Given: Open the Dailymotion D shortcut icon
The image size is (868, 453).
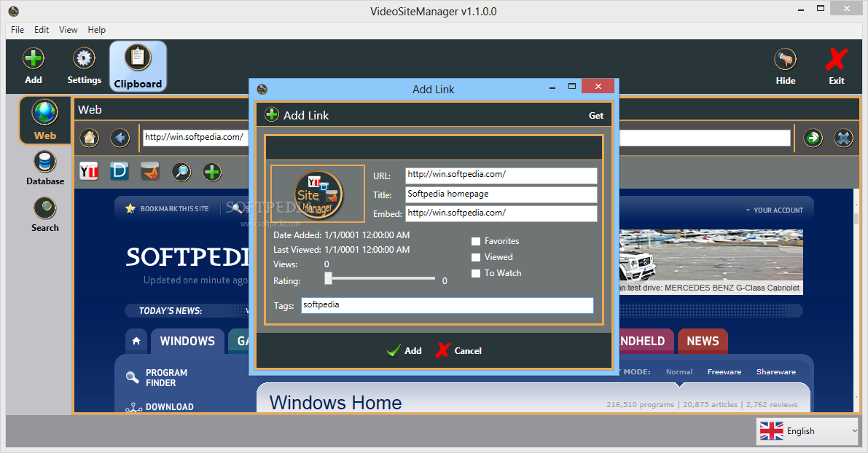Looking at the screenshot, I should click(x=119, y=172).
